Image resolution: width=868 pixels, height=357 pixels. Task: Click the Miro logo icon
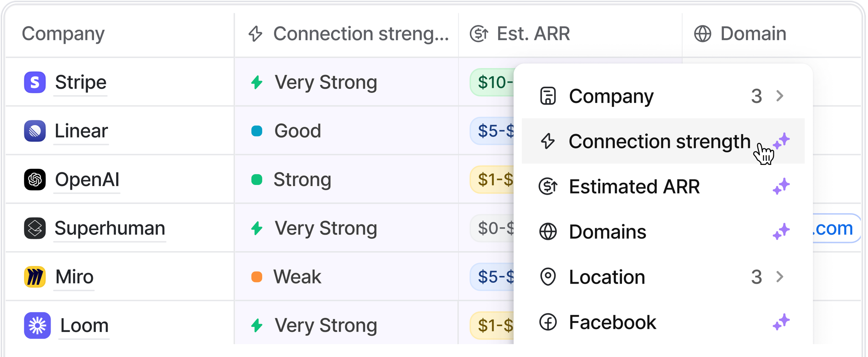coord(35,277)
